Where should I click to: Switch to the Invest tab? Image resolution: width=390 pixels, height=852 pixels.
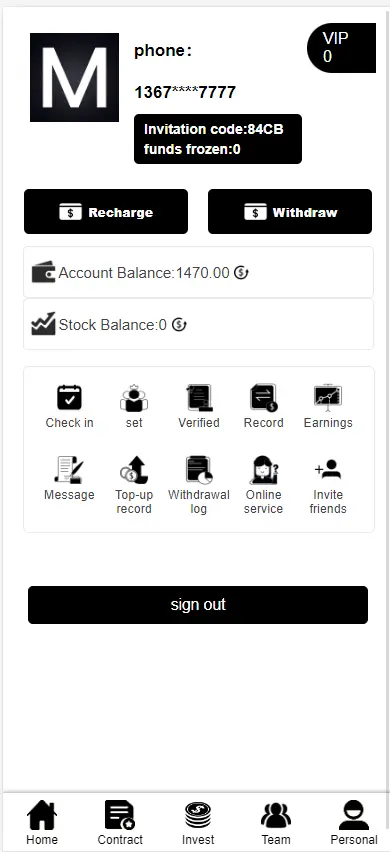(x=198, y=823)
